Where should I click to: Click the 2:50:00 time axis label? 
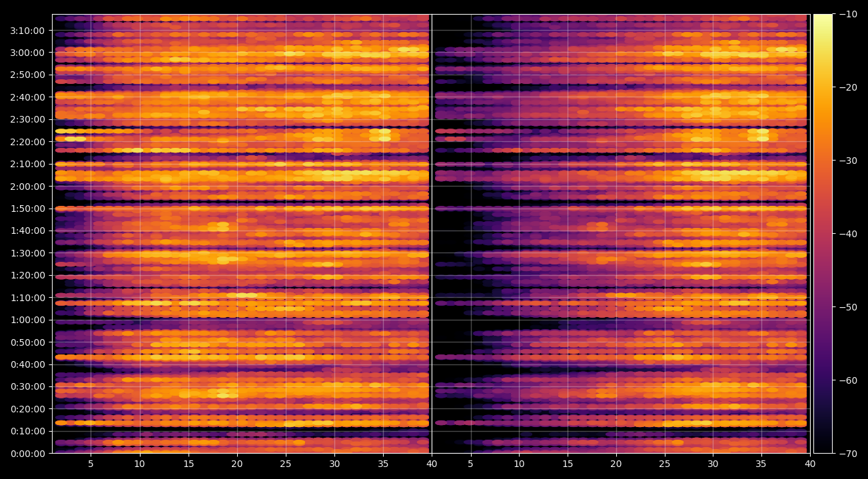27,75
